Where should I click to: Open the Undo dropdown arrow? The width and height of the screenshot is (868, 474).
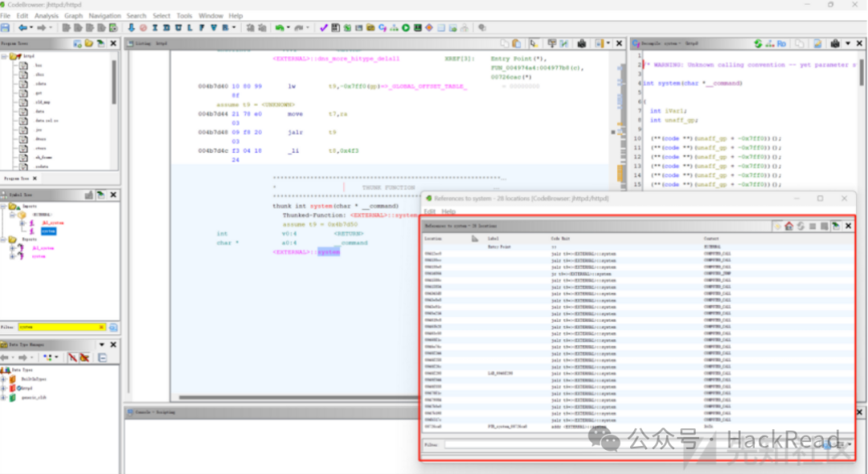click(x=289, y=27)
